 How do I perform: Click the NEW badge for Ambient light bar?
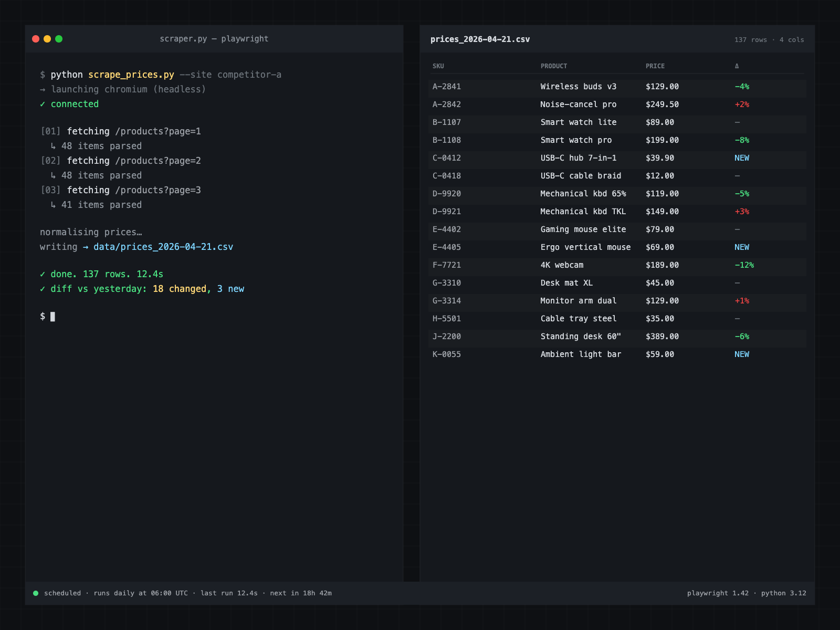click(742, 354)
